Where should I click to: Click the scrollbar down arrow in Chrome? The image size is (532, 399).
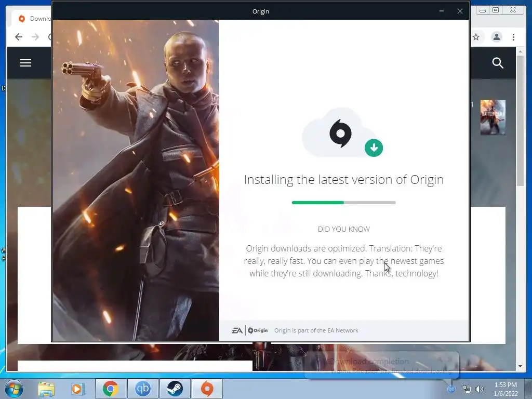(520, 366)
